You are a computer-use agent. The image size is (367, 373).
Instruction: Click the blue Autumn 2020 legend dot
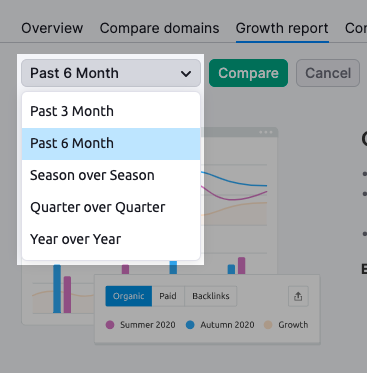(x=190, y=325)
